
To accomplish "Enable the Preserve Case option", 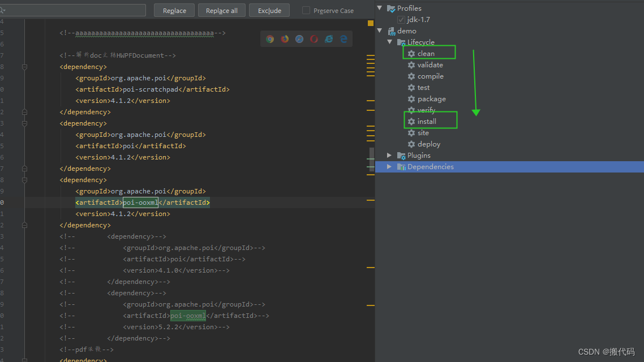I will [306, 10].
